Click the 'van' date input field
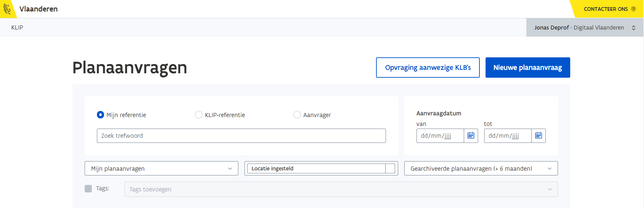Screen dimensions: 644x208 pyautogui.click(x=440, y=136)
